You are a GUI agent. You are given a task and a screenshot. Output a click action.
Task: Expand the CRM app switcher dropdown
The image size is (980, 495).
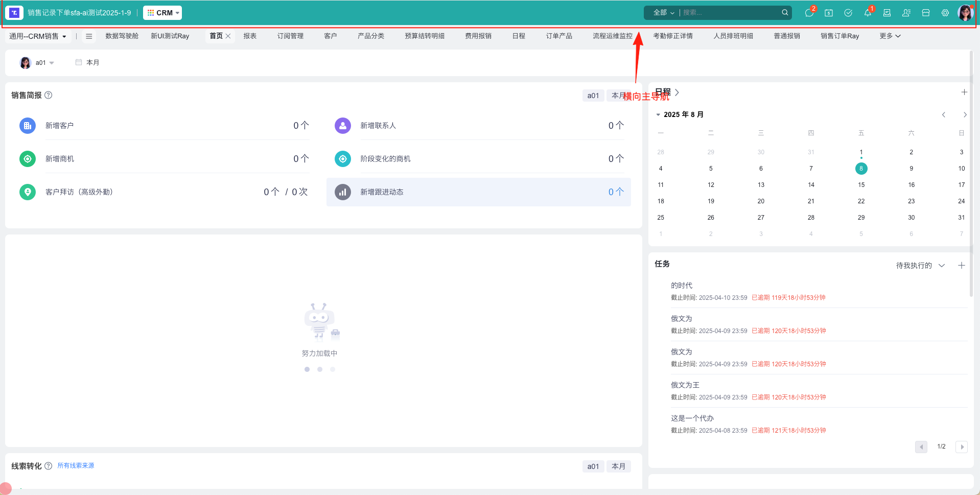click(x=162, y=13)
